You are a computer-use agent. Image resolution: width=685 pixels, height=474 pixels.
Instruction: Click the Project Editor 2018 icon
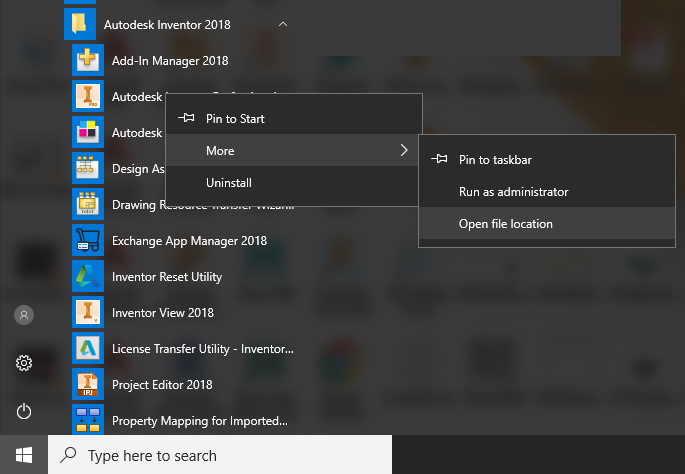tap(88, 384)
